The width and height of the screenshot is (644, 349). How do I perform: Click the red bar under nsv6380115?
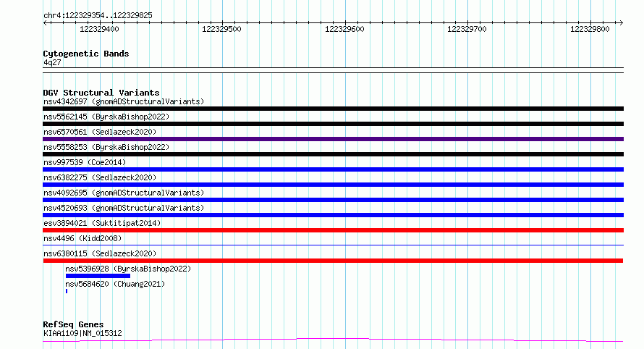[x=333, y=261]
